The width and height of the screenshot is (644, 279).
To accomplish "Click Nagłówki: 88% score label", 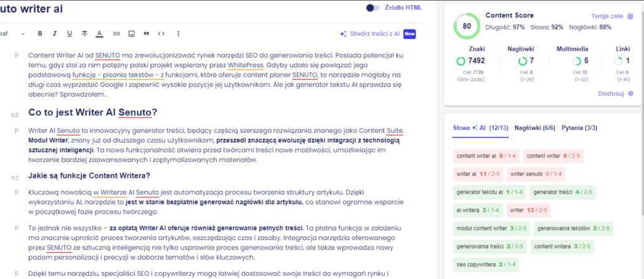I will click(590, 28).
